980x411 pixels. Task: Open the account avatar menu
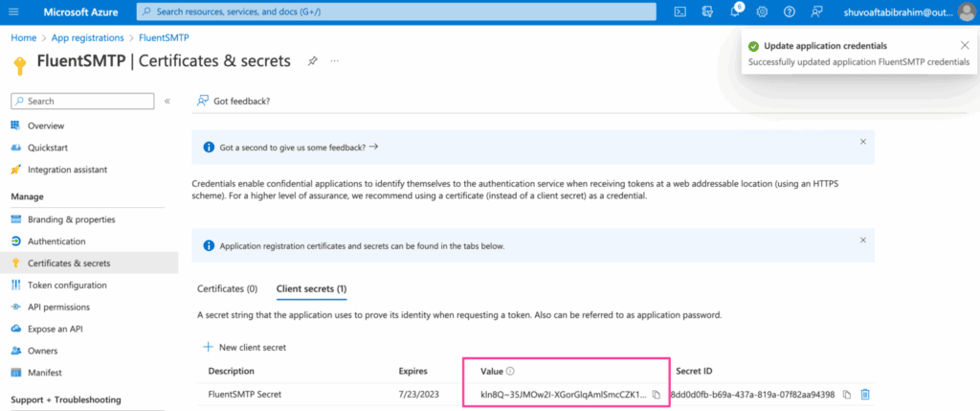(x=967, y=11)
